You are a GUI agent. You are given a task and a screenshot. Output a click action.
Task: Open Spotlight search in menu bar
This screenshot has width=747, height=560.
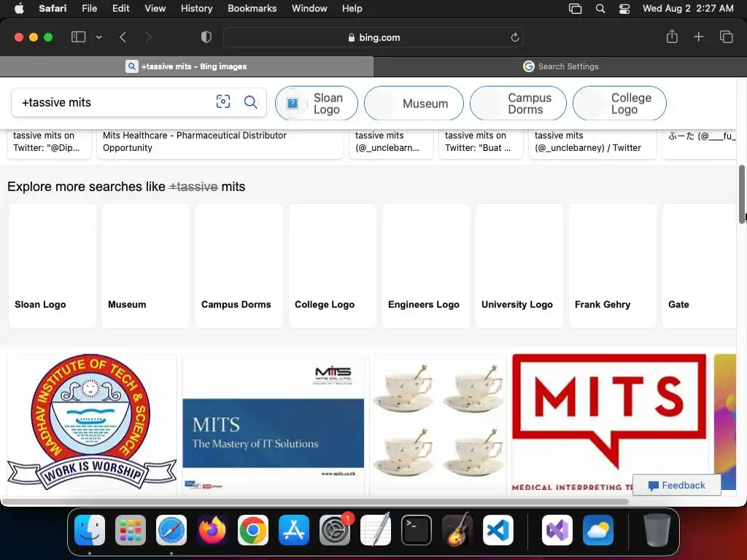point(600,9)
